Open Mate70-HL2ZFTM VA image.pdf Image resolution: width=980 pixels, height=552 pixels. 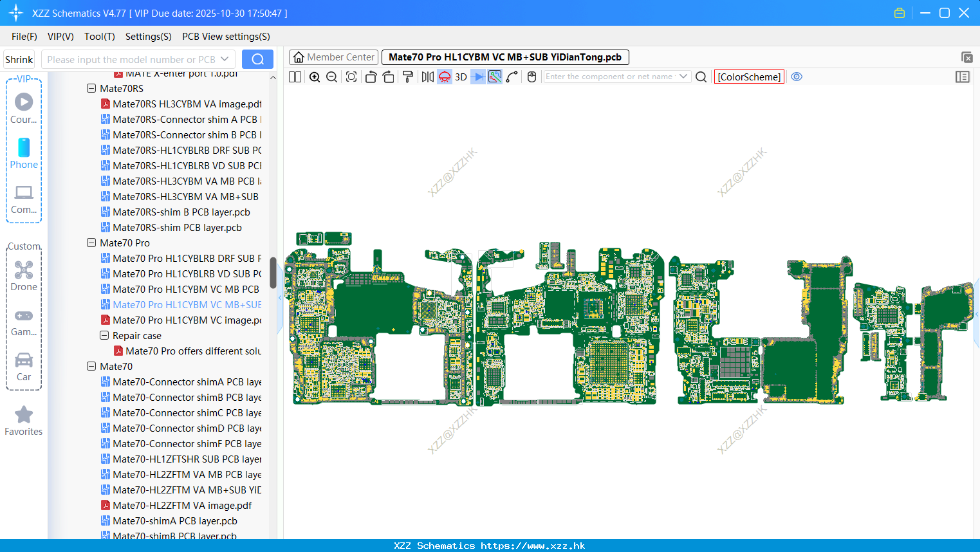tap(176, 505)
